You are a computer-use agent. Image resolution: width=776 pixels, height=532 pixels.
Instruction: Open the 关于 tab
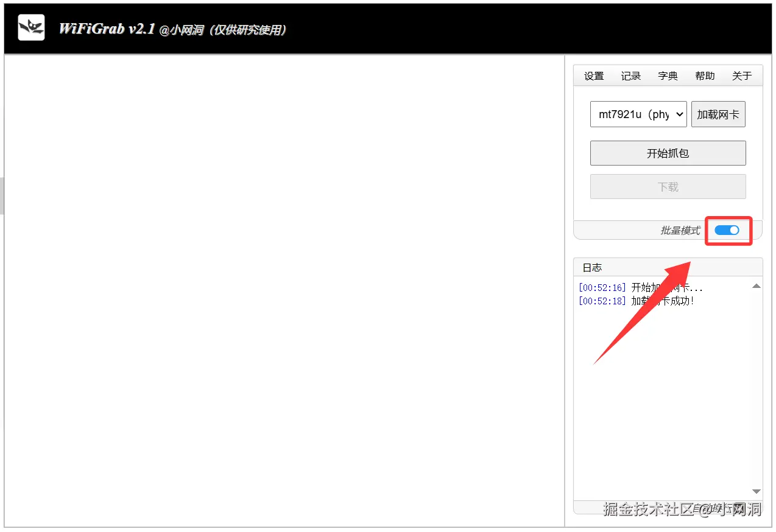coord(742,75)
